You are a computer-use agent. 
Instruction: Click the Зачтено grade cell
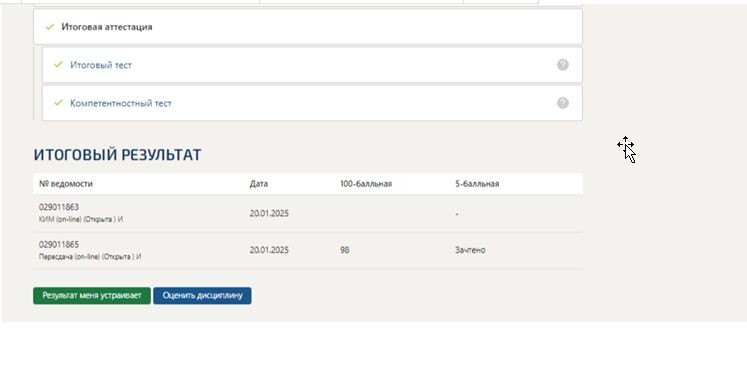[470, 250]
